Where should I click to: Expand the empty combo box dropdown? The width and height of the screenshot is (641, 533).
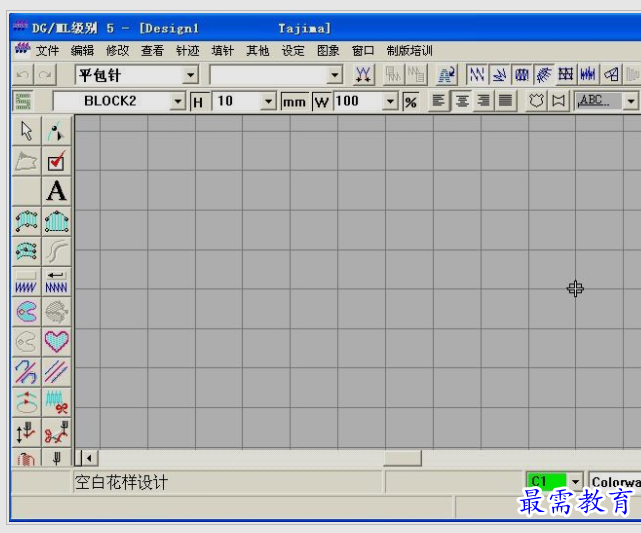(x=335, y=75)
